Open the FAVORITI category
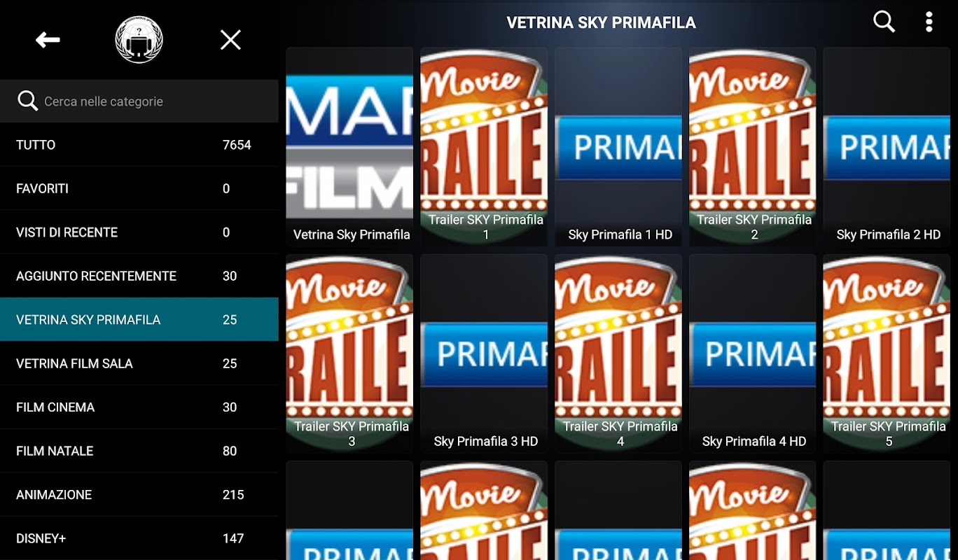This screenshot has height=560, width=958. click(139, 188)
